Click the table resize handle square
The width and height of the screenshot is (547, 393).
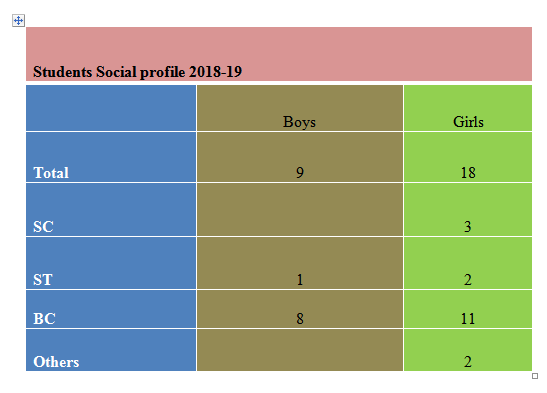pyautogui.click(x=534, y=376)
